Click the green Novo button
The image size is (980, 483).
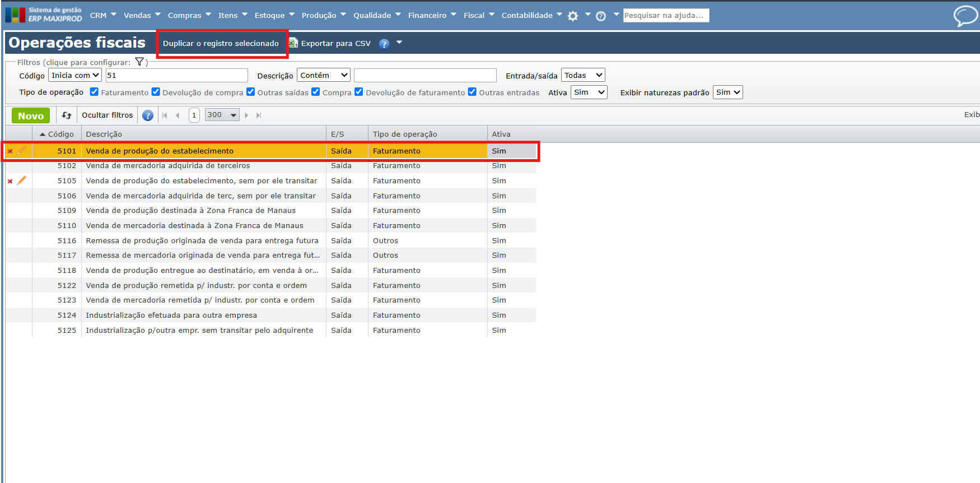(31, 115)
